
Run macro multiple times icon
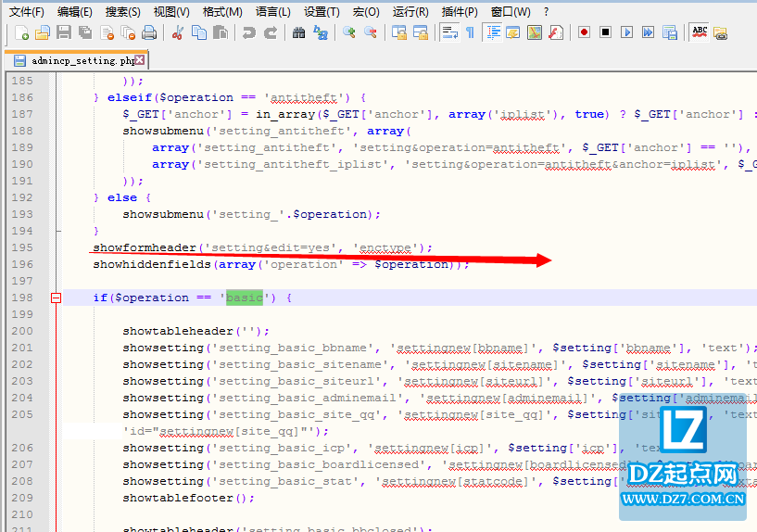(x=648, y=32)
